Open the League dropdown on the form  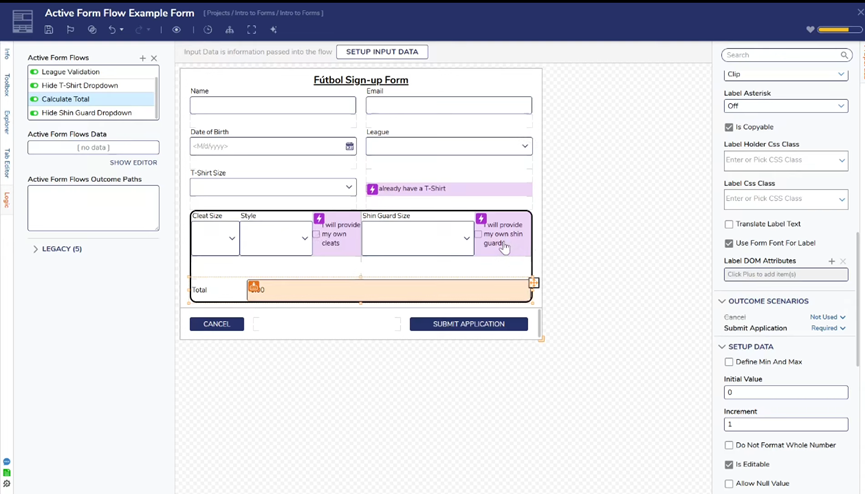(449, 146)
